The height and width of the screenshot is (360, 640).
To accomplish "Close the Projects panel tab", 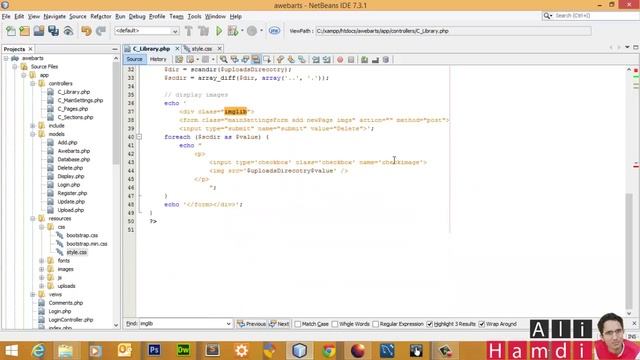I will point(30,49).
